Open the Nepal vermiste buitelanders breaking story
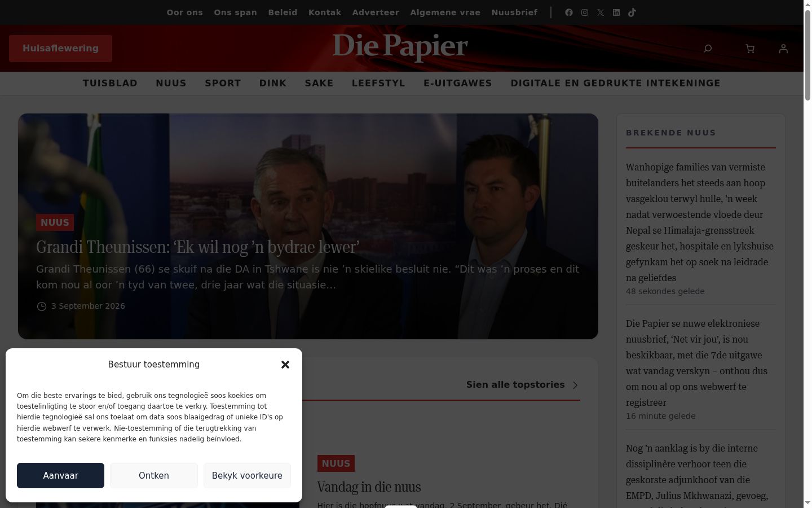This screenshot has width=812, height=508. (700, 222)
